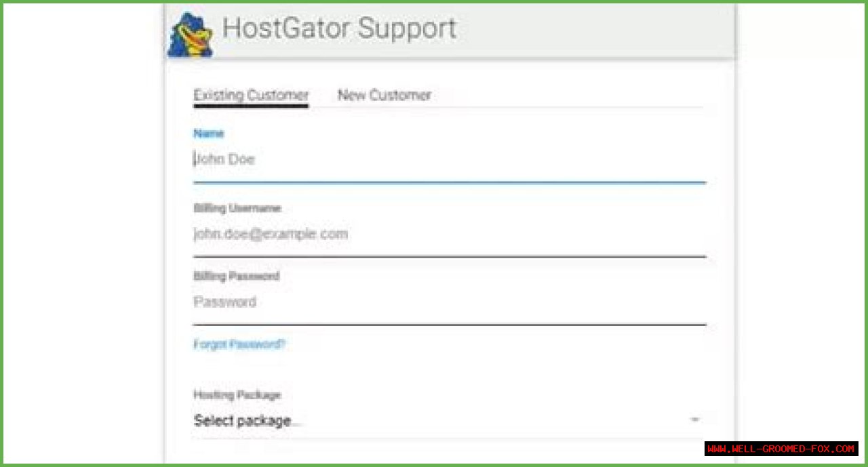
Task: Click the HostGator mascot logo
Action: (x=191, y=35)
